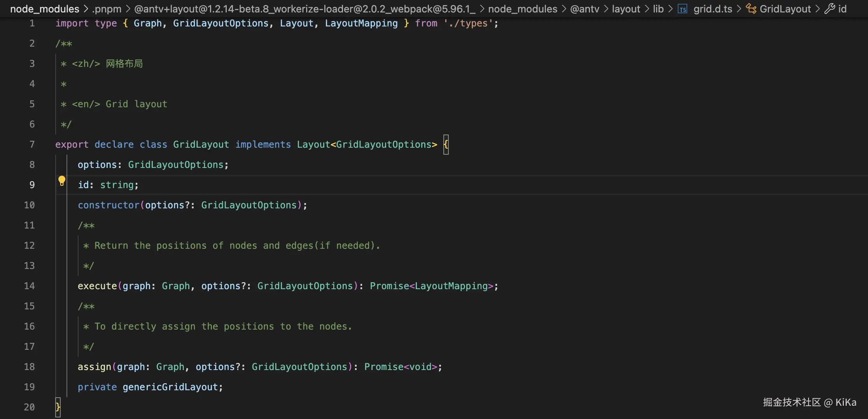Click the implements keyword
The height and width of the screenshot is (419, 868).
click(263, 145)
